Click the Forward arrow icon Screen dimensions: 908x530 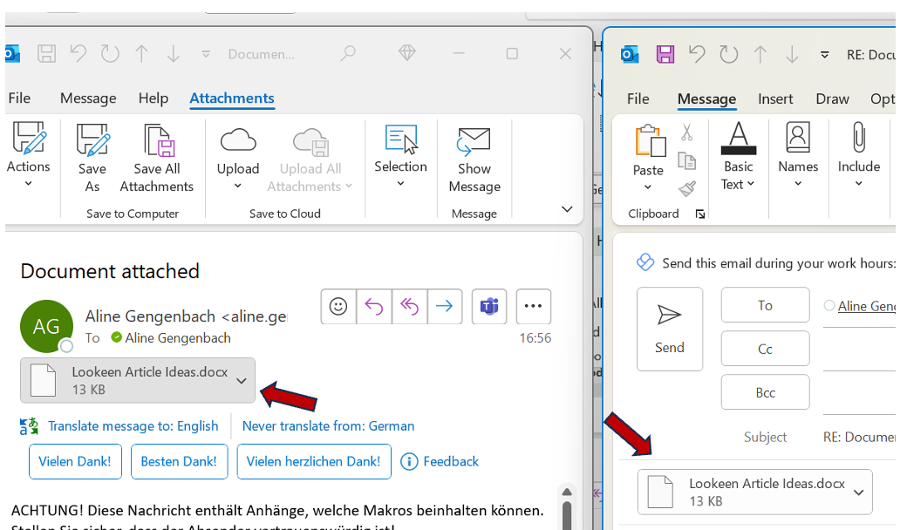[444, 307]
